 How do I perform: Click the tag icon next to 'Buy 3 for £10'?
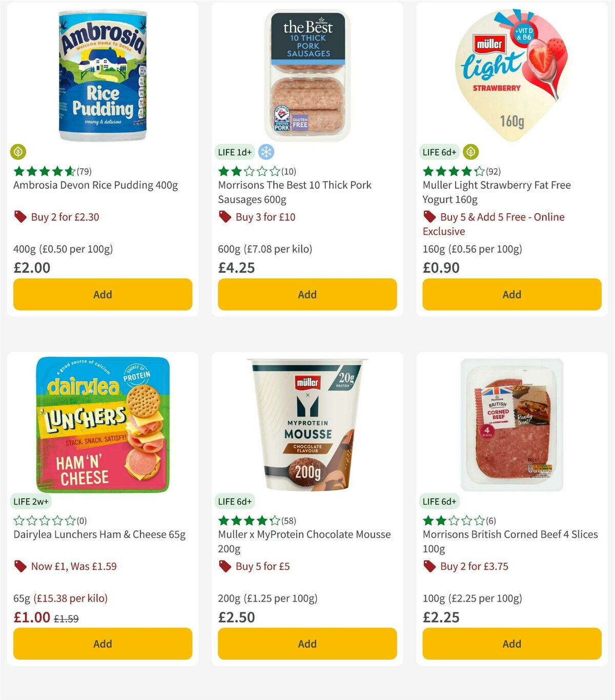click(x=224, y=217)
